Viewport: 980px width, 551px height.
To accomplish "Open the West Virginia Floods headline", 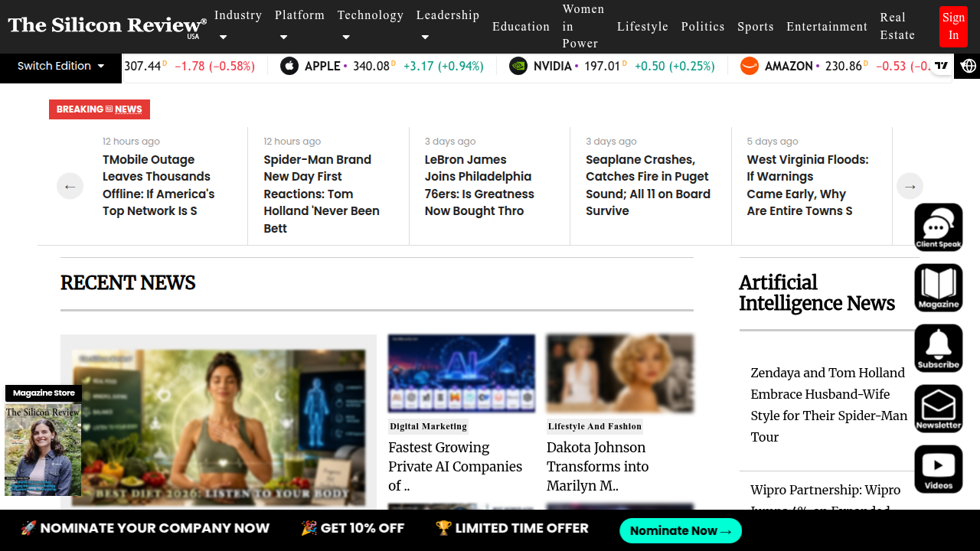I will tap(808, 185).
